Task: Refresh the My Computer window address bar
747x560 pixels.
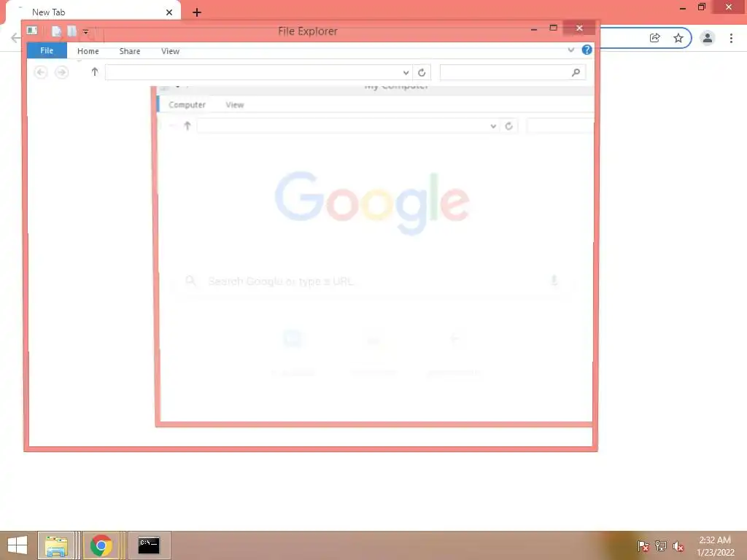Action: pos(508,126)
